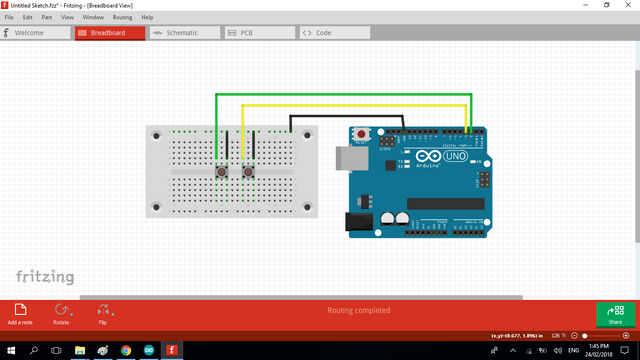
Task: Open Chrome from the Windows taskbar
Action: coord(126,350)
